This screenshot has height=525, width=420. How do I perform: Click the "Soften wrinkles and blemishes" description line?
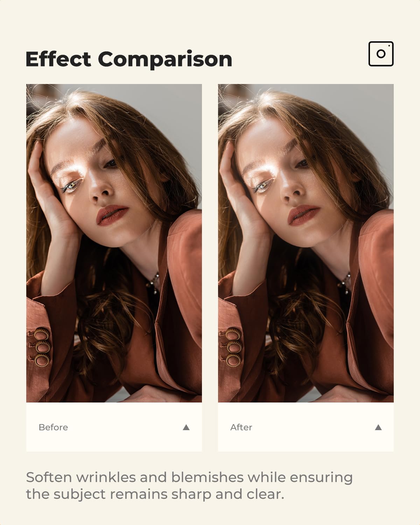click(x=189, y=477)
